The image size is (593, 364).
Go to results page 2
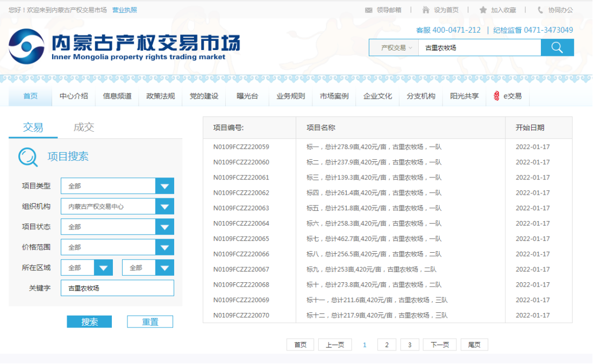[387, 345]
